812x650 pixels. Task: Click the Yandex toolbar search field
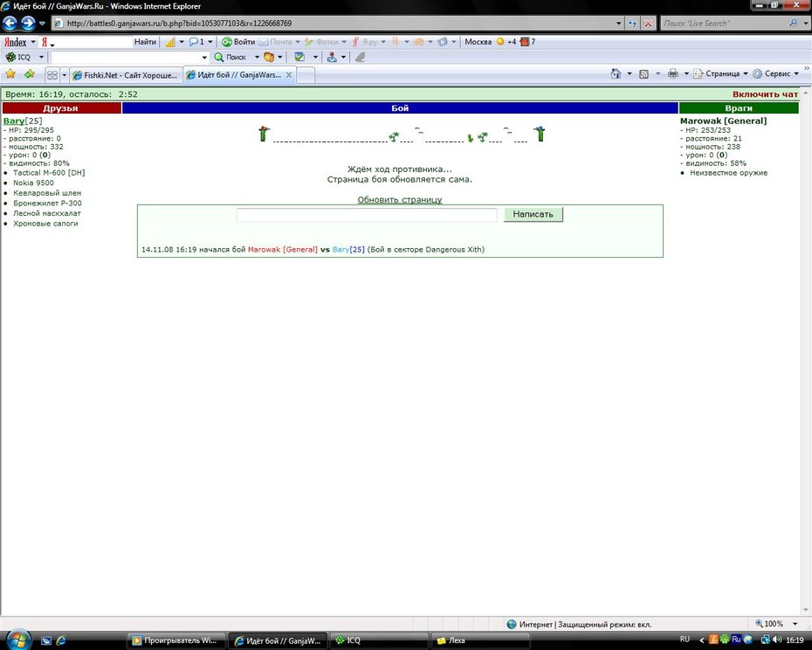click(x=93, y=42)
